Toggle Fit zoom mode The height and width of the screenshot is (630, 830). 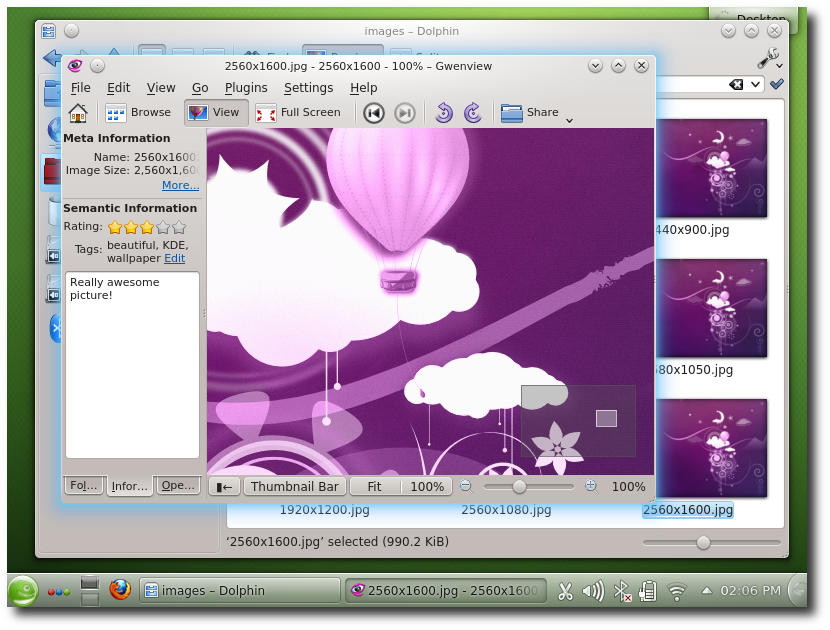tap(375, 487)
